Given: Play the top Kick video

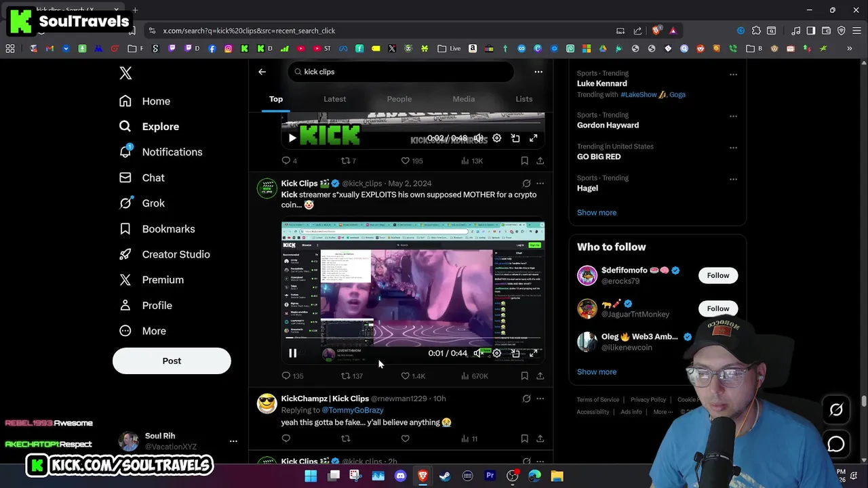Looking at the screenshot, I should tap(292, 138).
